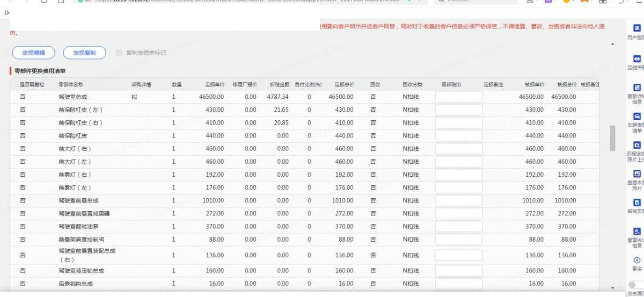The width and height of the screenshot is (644, 297).
Task: Click the 车辆索赔清单 sidebar icon
Action: point(637,116)
